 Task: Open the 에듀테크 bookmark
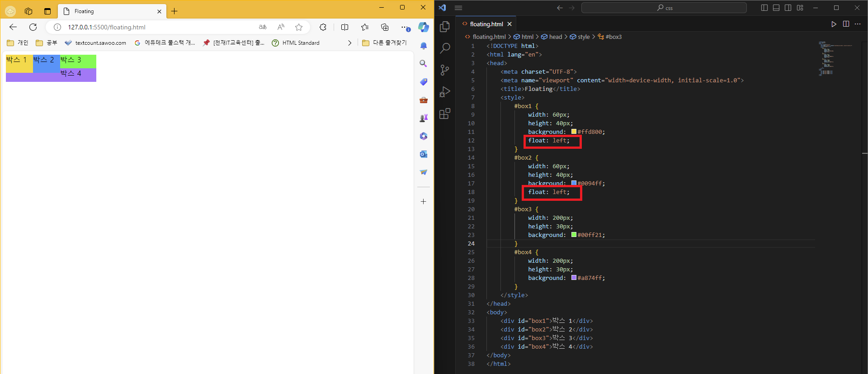[165, 43]
